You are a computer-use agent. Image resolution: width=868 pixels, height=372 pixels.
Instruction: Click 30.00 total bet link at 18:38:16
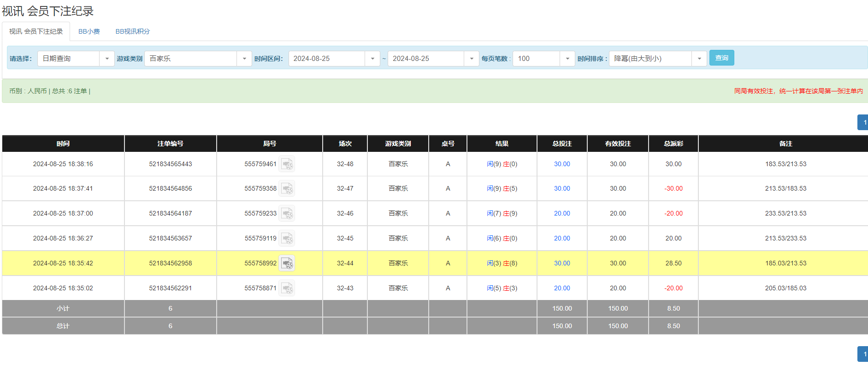[561, 164]
